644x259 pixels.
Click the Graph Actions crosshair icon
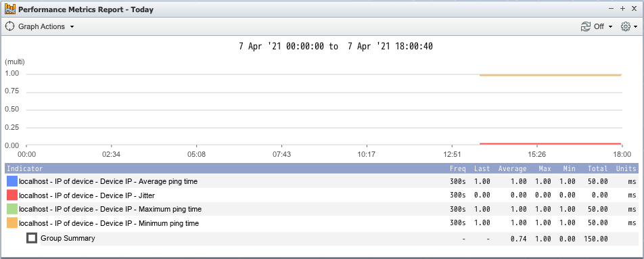[10, 26]
